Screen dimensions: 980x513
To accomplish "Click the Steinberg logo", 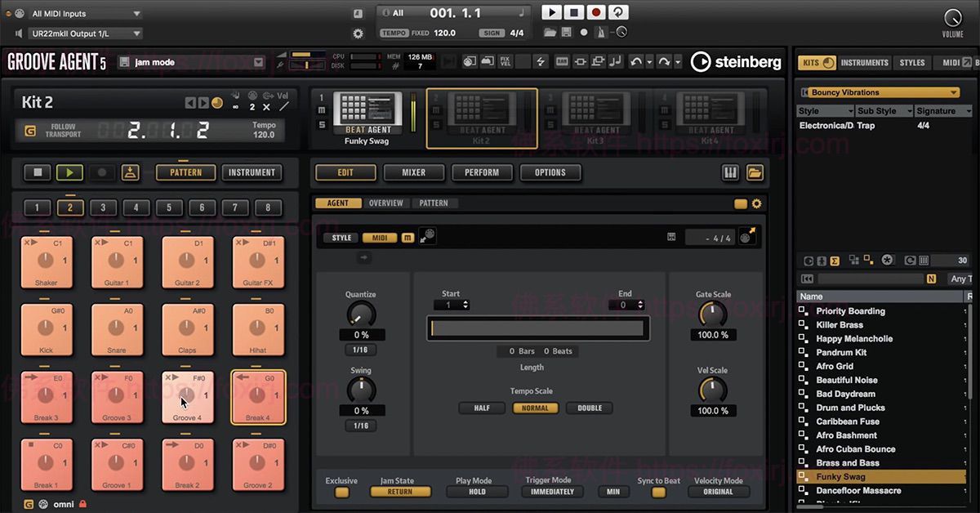I will [x=735, y=62].
